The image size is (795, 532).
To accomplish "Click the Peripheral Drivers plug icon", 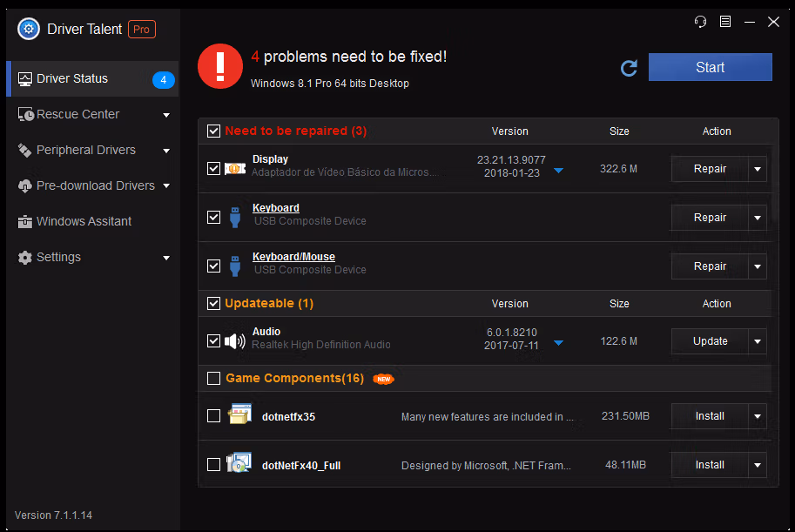I will pos(25,150).
